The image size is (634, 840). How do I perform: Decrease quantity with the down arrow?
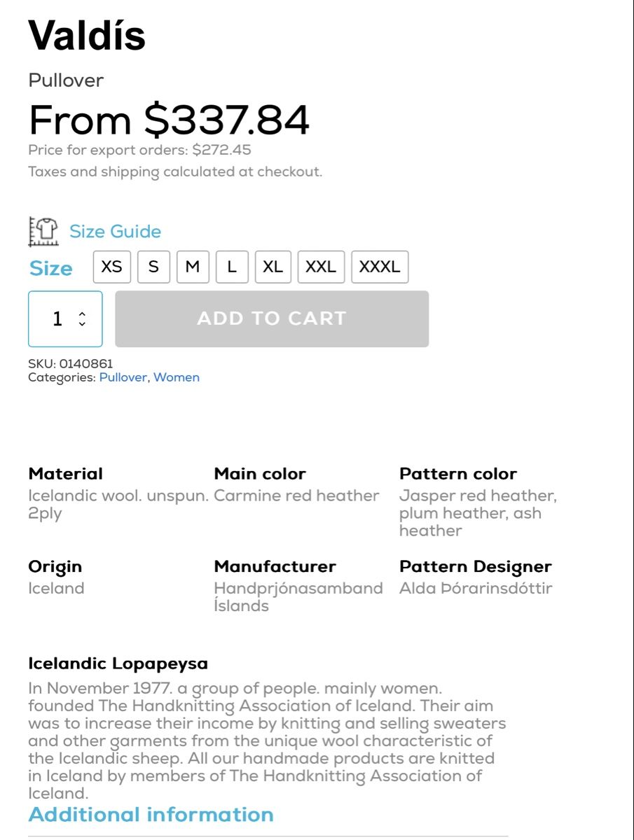pos(83,324)
